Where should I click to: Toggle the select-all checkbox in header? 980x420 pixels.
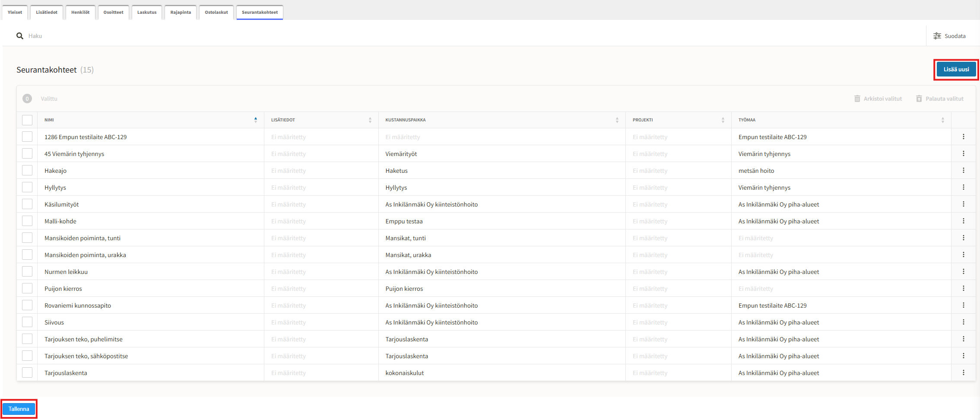coord(27,120)
